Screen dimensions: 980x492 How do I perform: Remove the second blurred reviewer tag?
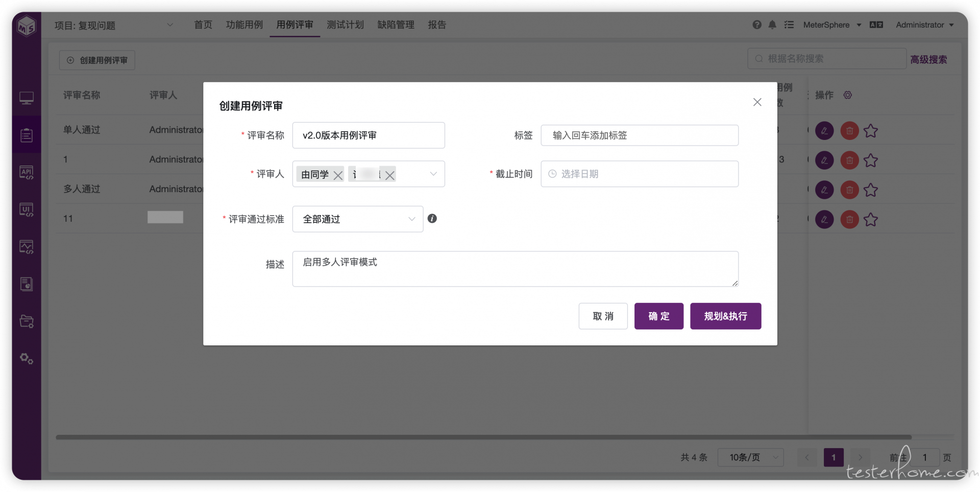click(390, 175)
